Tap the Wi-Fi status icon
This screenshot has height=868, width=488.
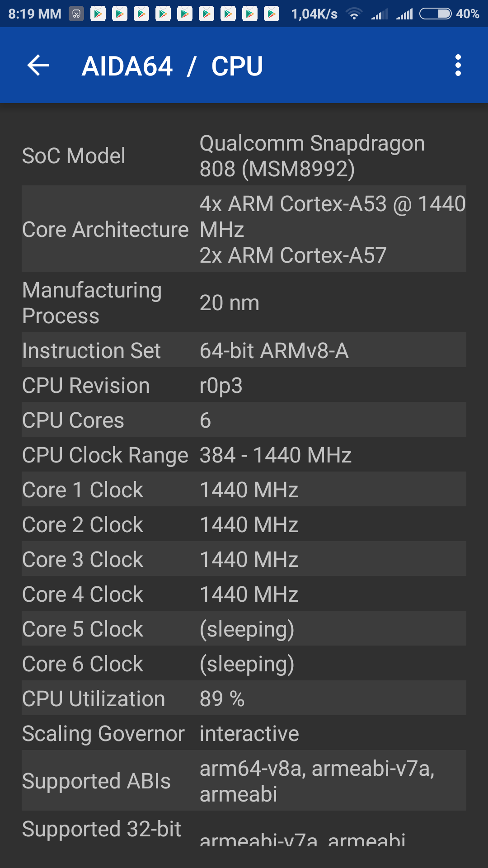click(x=354, y=14)
